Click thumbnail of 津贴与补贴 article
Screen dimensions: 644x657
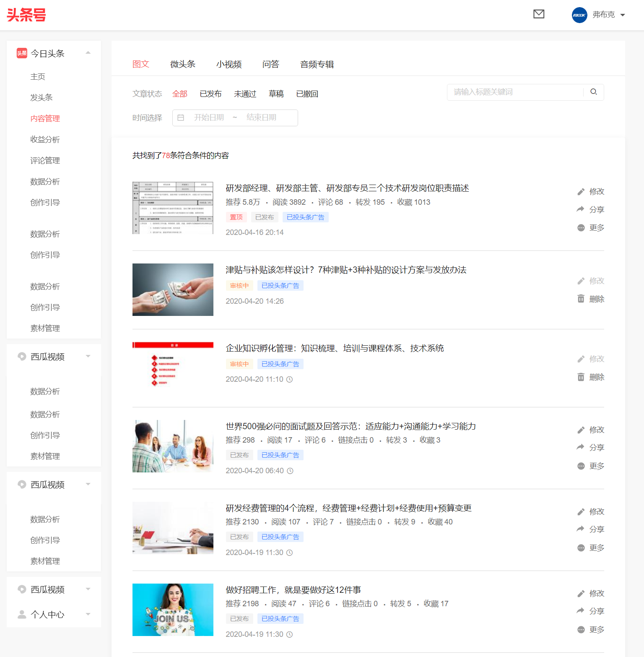click(x=173, y=289)
